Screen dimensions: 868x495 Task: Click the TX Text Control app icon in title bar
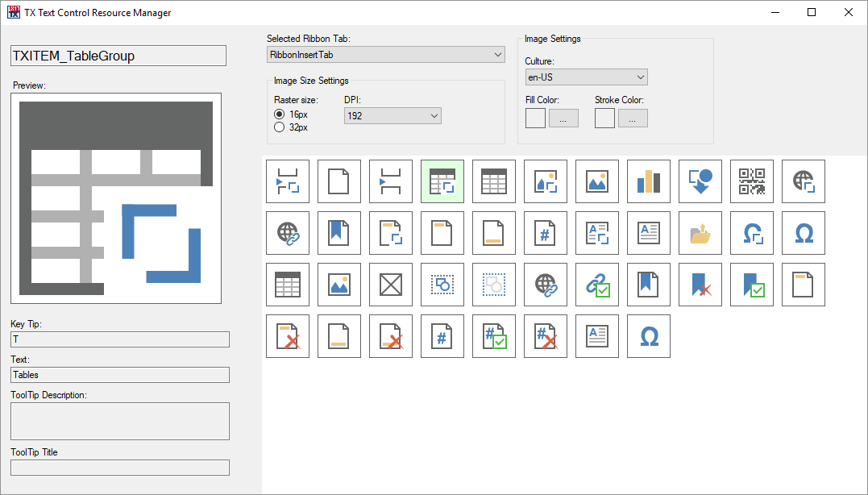click(13, 12)
